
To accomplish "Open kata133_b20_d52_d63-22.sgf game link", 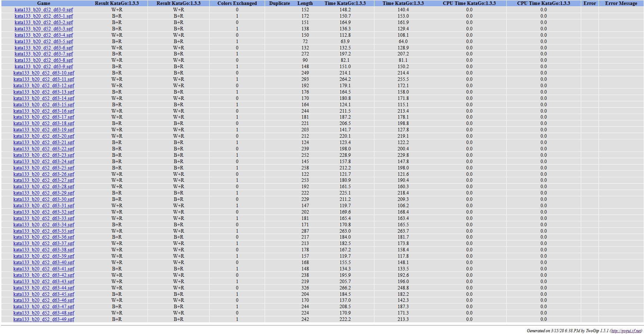I will click(x=44, y=149).
